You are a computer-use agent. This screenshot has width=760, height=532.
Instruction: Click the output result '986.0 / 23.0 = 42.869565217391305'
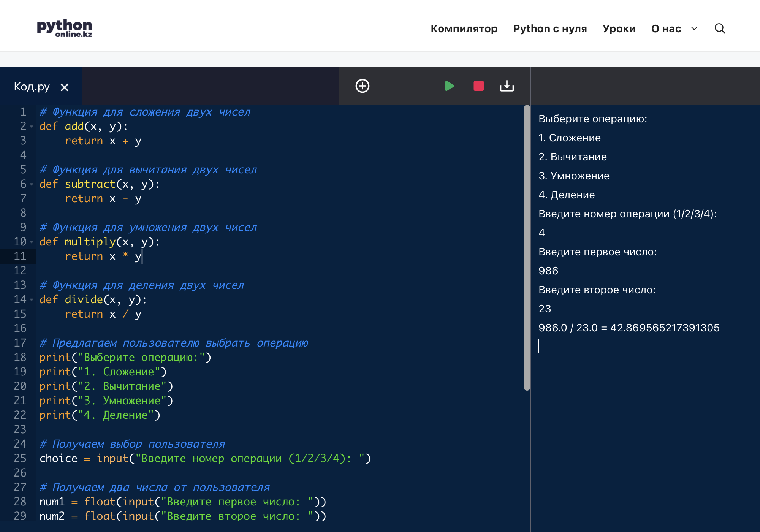629,328
